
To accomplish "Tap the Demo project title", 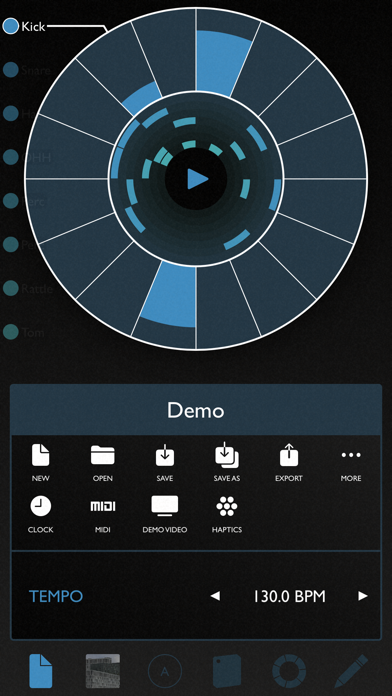I will click(196, 411).
